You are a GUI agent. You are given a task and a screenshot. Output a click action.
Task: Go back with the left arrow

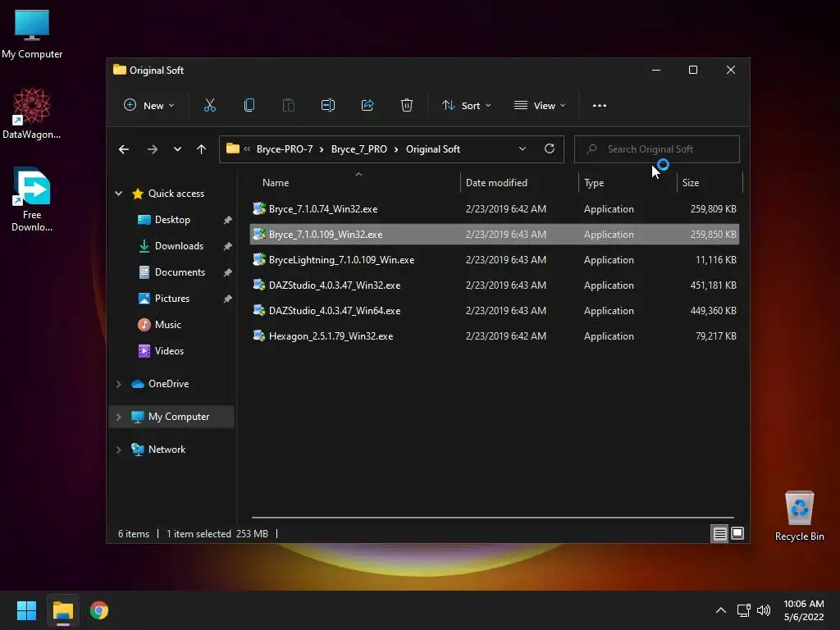[124, 149]
